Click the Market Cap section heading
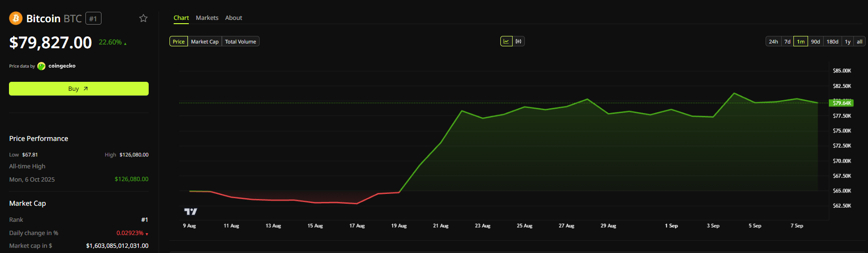The width and height of the screenshot is (868, 253). (27, 203)
